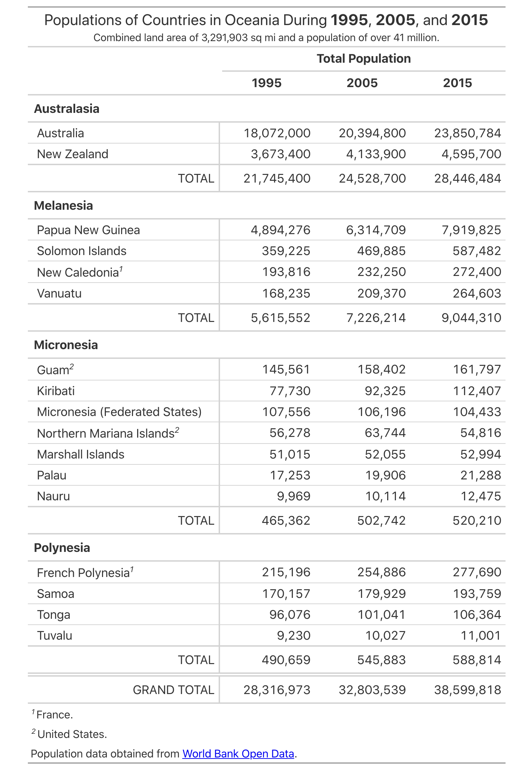Click the 2015 column header
The image size is (532, 770).
[457, 83]
